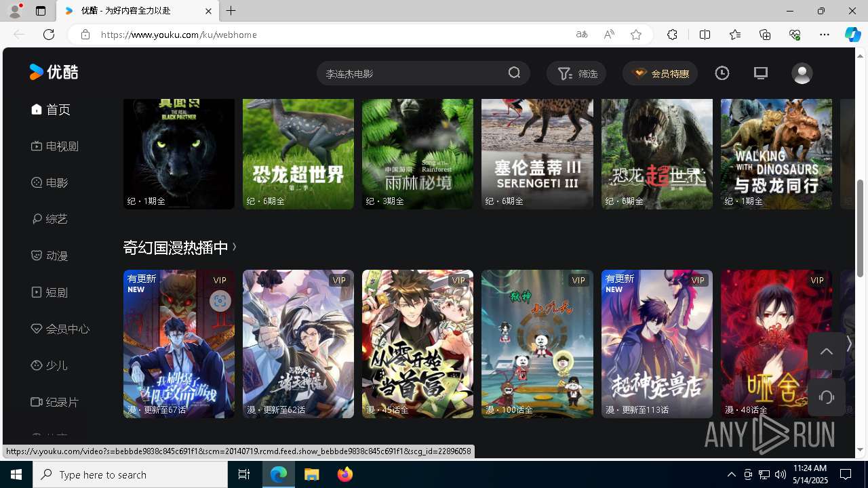The width and height of the screenshot is (868, 488).
Task: Launch Firefox from the taskbar
Action: coord(345,474)
